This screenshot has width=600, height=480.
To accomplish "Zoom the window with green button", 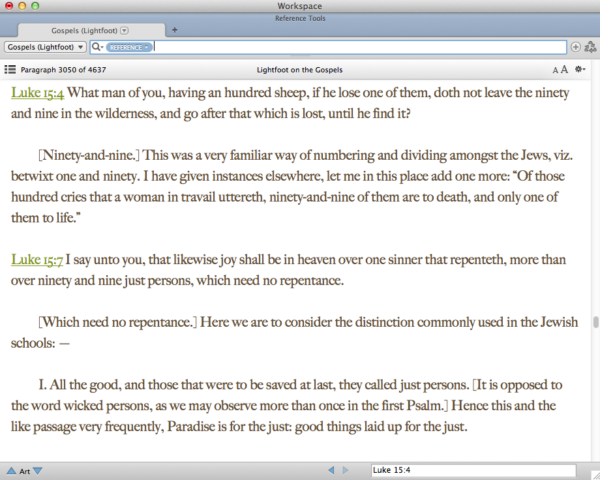I will pos(35,6).
